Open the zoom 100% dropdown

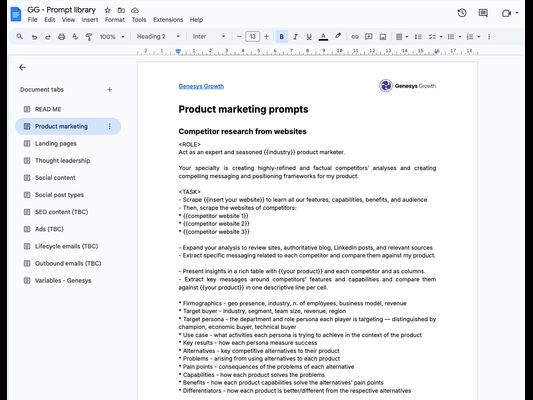112,37
